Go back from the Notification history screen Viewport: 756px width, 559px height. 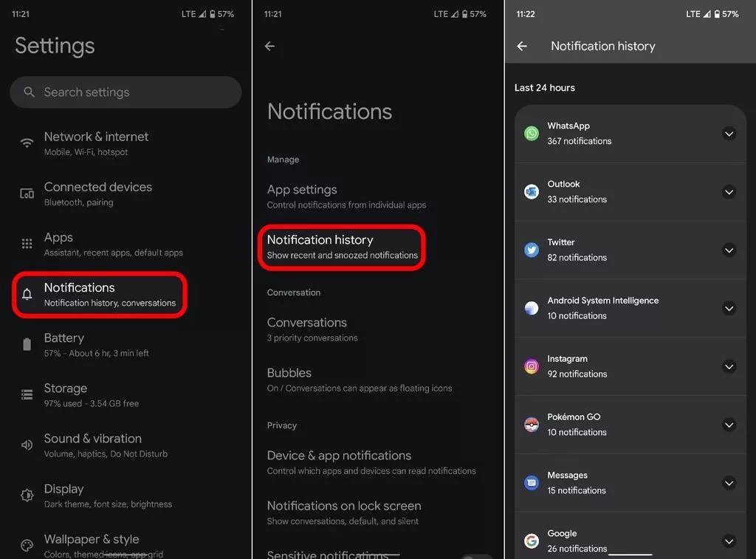pos(522,46)
